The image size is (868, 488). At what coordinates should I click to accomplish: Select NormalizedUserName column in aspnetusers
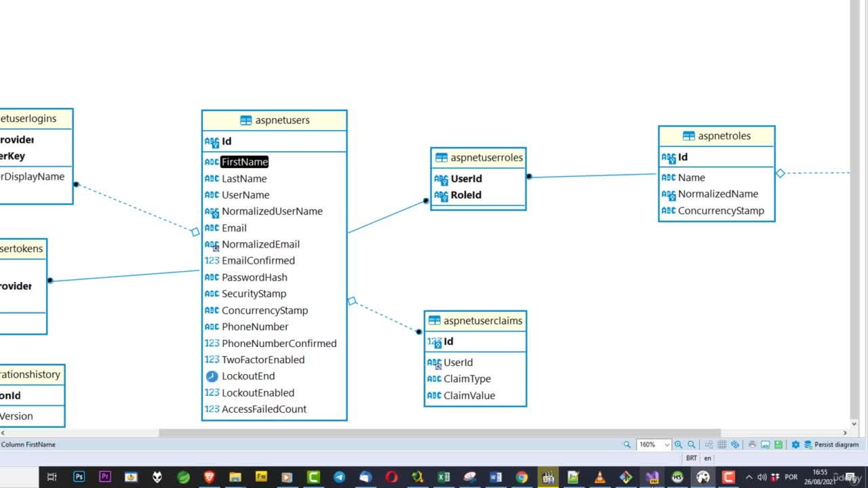pyautogui.click(x=272, y=211)
